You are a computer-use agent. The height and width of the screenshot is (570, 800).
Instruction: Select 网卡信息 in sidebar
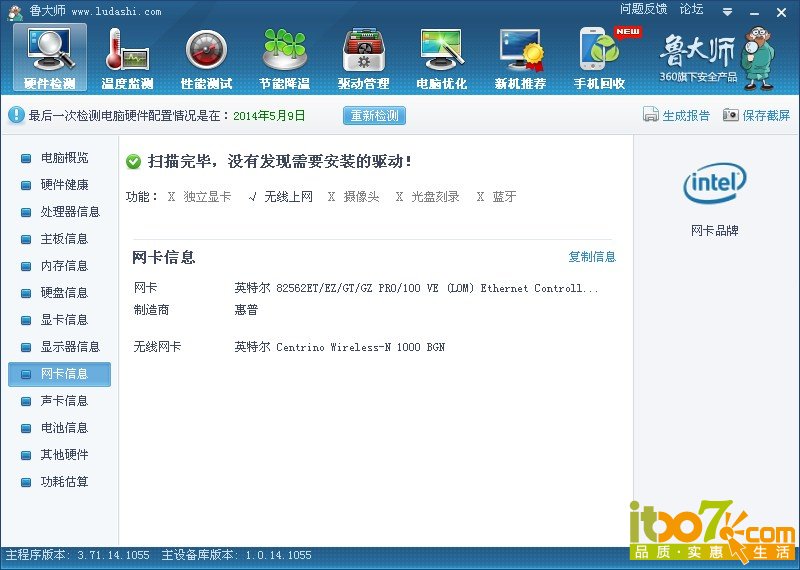point(59,374)
